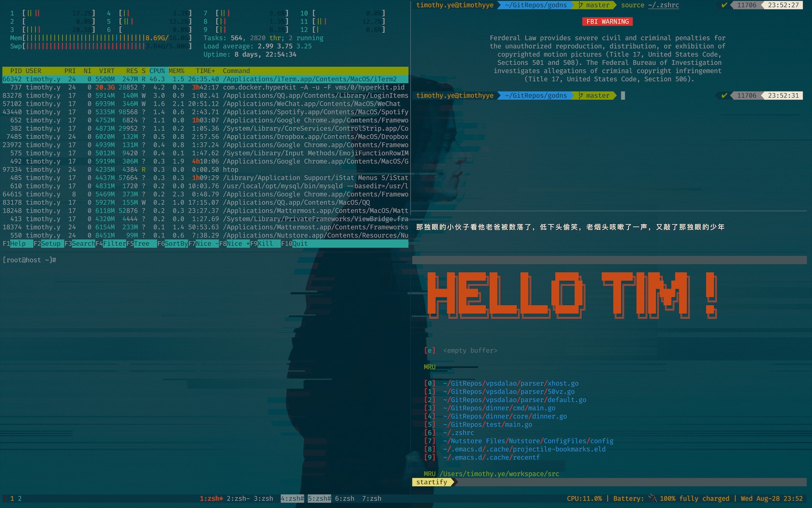Select the mysqld process row
The image size is (812, 508).
coord(205,186)
